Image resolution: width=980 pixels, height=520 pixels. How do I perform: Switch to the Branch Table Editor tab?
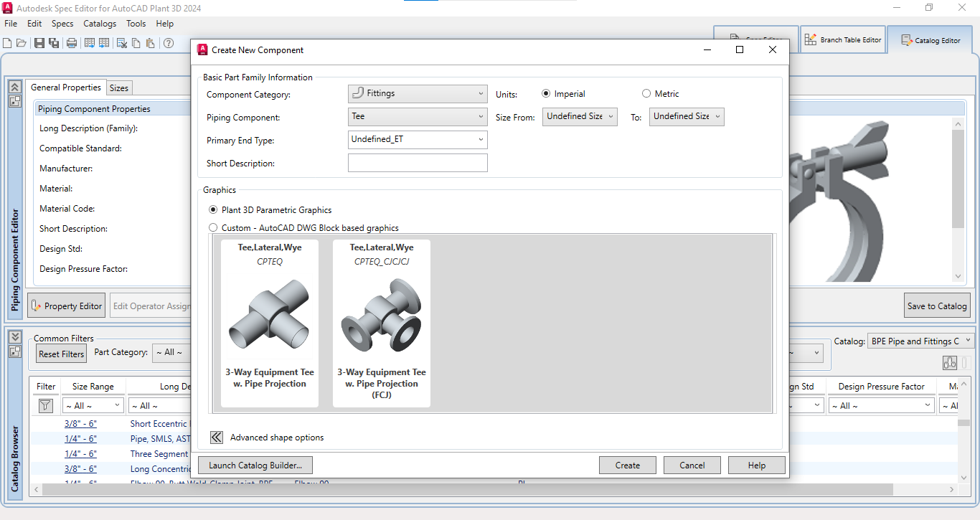pos(842,40)
